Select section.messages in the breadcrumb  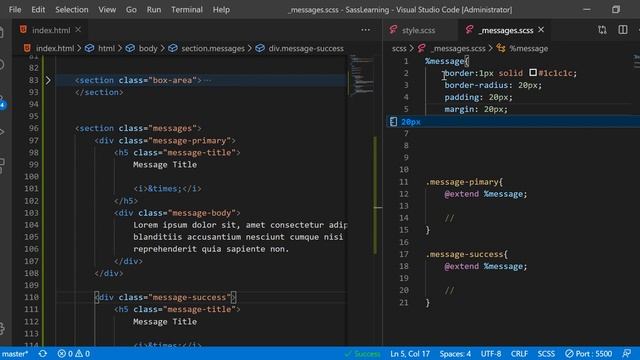point(213,49)
